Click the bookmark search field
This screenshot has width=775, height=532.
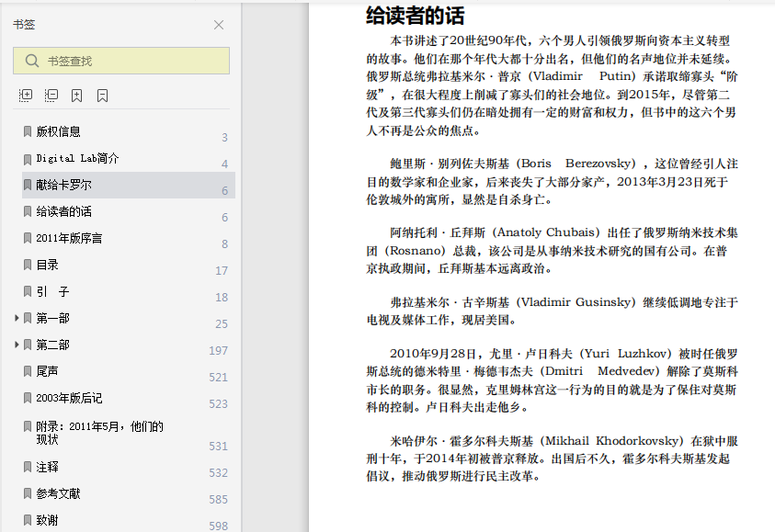click(x=121, y=61)
